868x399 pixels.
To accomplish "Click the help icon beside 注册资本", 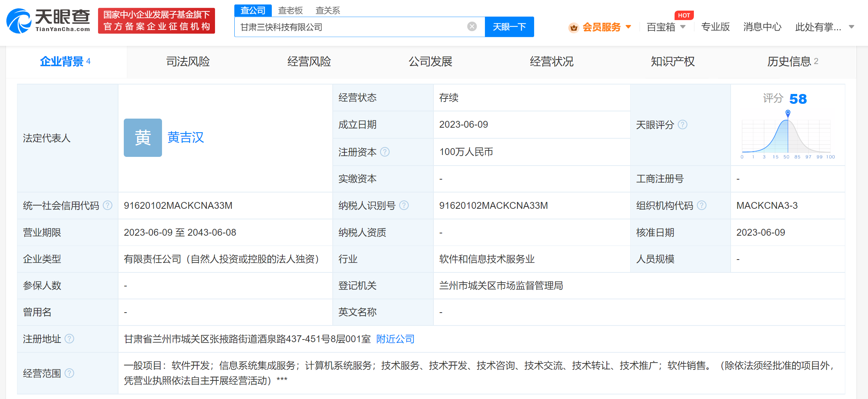I will (386, 152).
